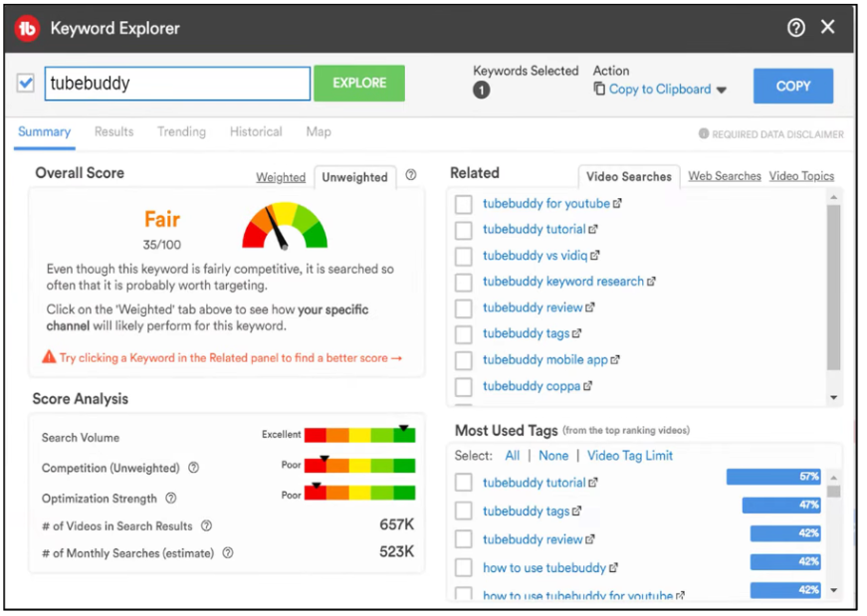This screenshot has width=867, height=616.
Task: Click the Video Tag Limit link
Action: point(630,456)
